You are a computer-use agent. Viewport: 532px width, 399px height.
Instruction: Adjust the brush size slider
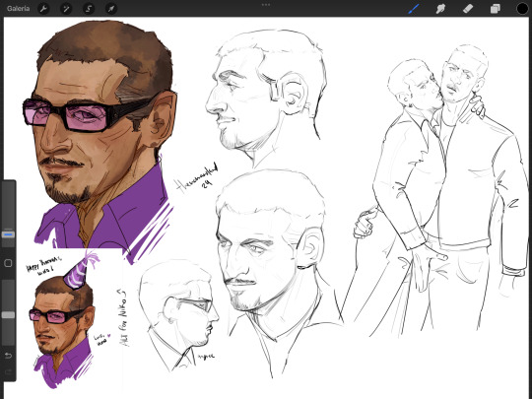tap(8, 234)
